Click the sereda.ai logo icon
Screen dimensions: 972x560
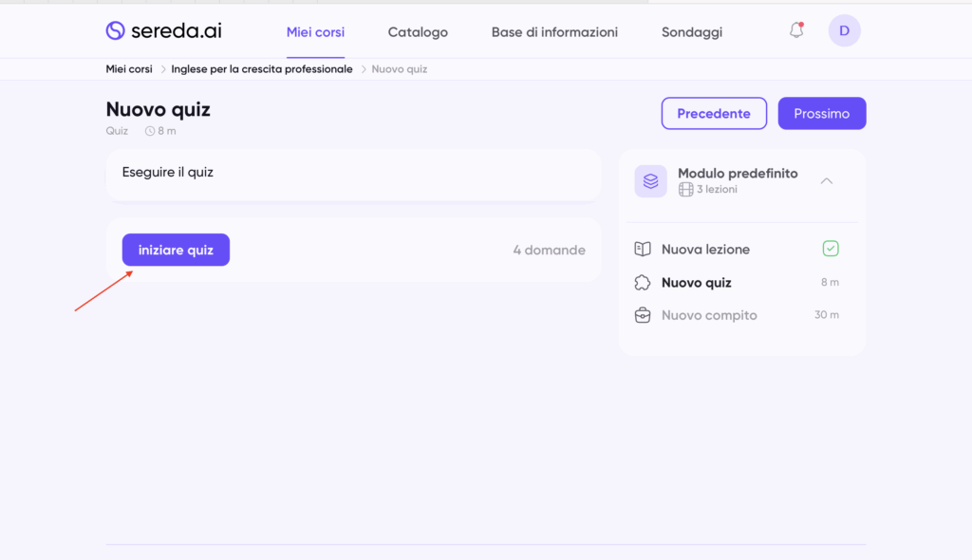[x=115, y=31]
